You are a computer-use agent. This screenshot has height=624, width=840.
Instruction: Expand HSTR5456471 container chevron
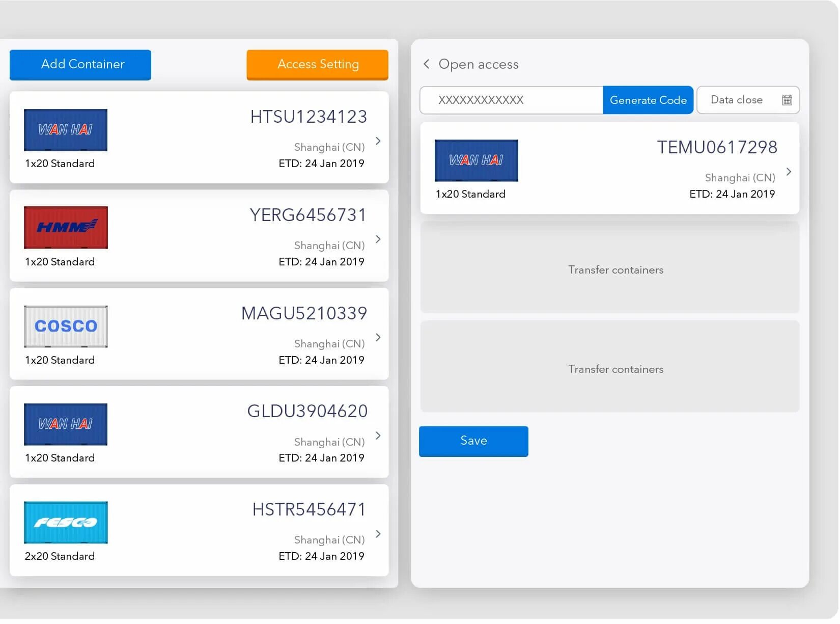pos(378,534)
